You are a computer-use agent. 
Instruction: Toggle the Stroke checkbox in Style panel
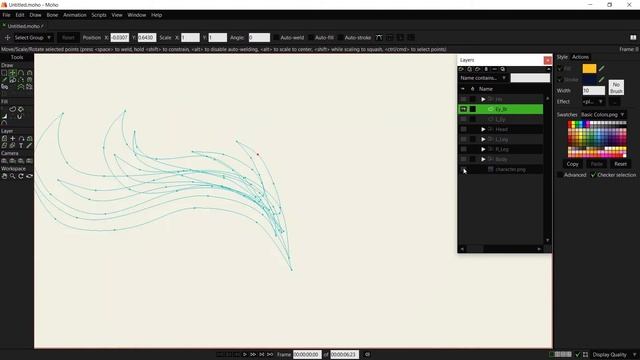click(560, 80)
